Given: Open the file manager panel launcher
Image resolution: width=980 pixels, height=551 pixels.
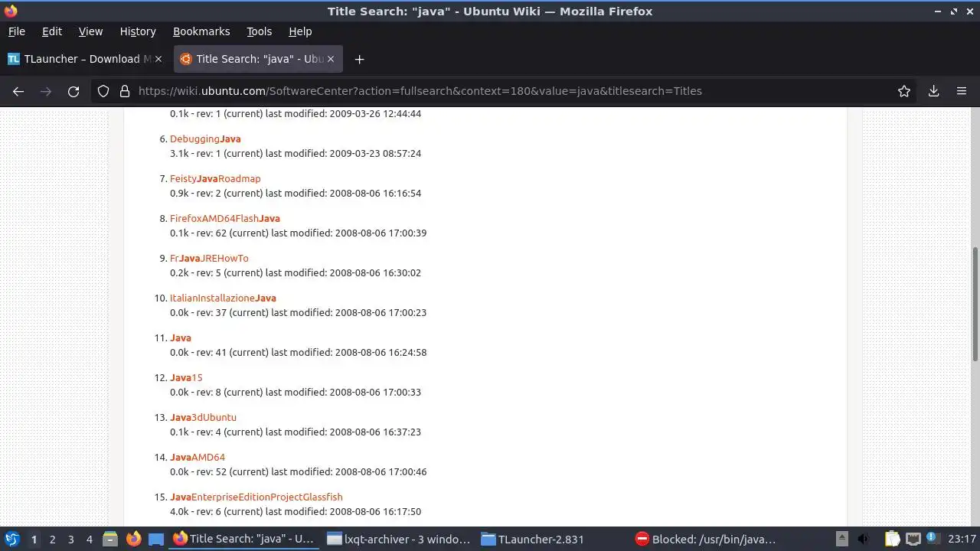Looking at the screenshot, I should tap(109, 539).
